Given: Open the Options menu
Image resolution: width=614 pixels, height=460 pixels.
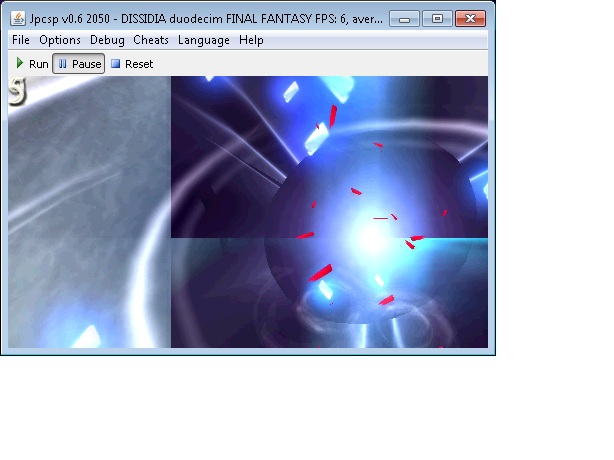Looking at the screenshot, I should pyautogui.click(x=60, y=40).
